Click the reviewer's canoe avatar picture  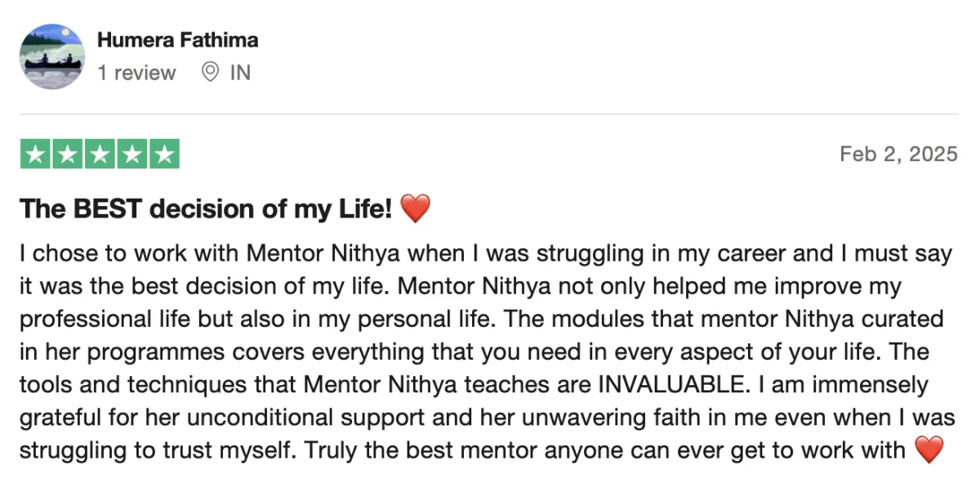(52, 56)
